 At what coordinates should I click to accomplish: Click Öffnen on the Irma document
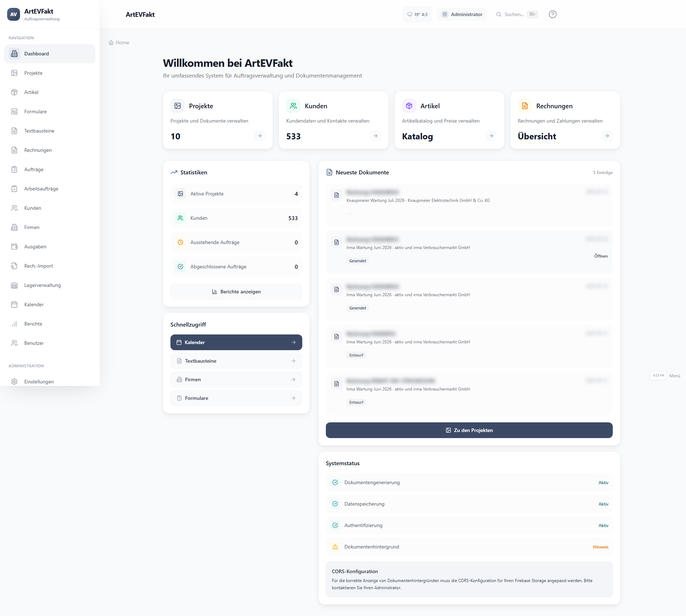[601, 256]
